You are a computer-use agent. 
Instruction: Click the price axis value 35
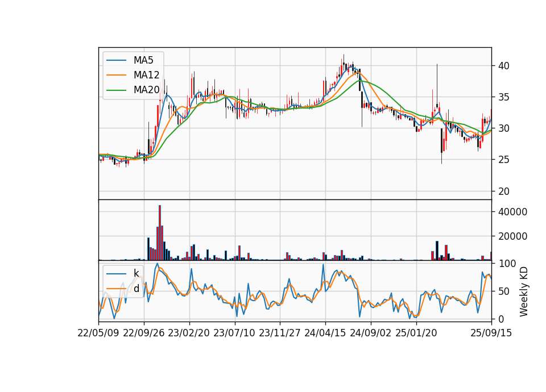click(x=503, y=97)
